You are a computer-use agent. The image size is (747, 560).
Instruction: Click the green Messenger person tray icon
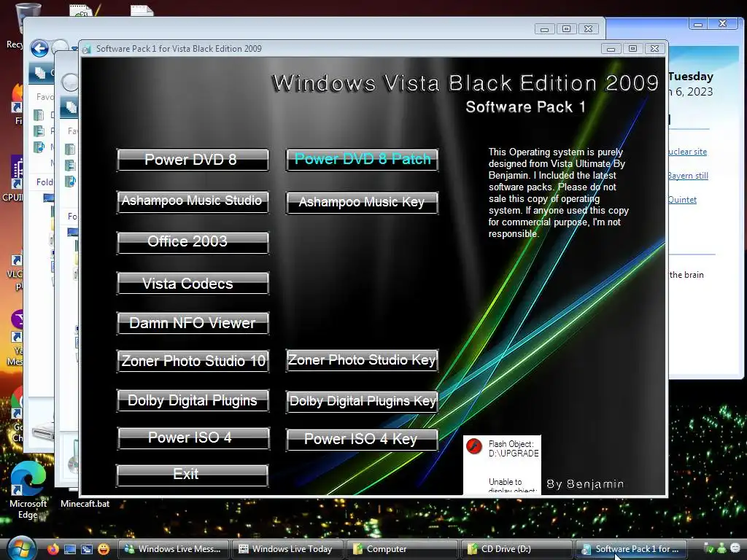721,548
